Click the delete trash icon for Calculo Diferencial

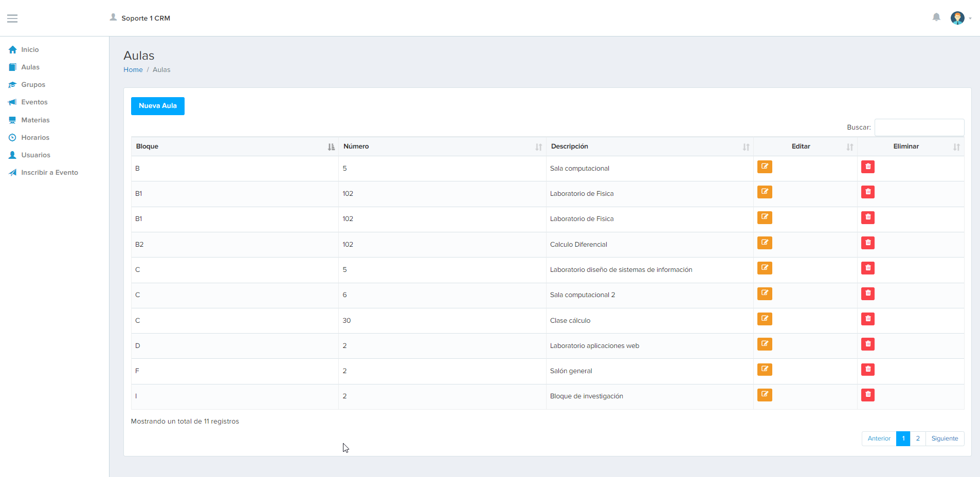tap(867, 243)
